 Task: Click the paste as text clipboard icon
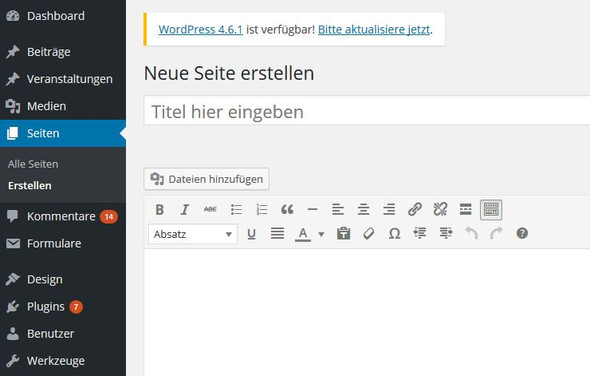pyautogui.click(x=343, y=234)
